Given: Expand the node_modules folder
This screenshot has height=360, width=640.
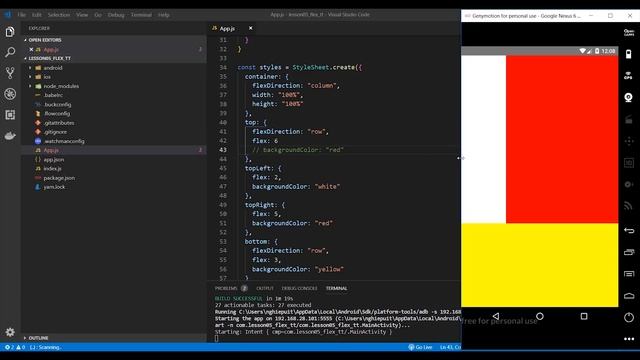Looking at the screenshot, I should coord(61,86).
